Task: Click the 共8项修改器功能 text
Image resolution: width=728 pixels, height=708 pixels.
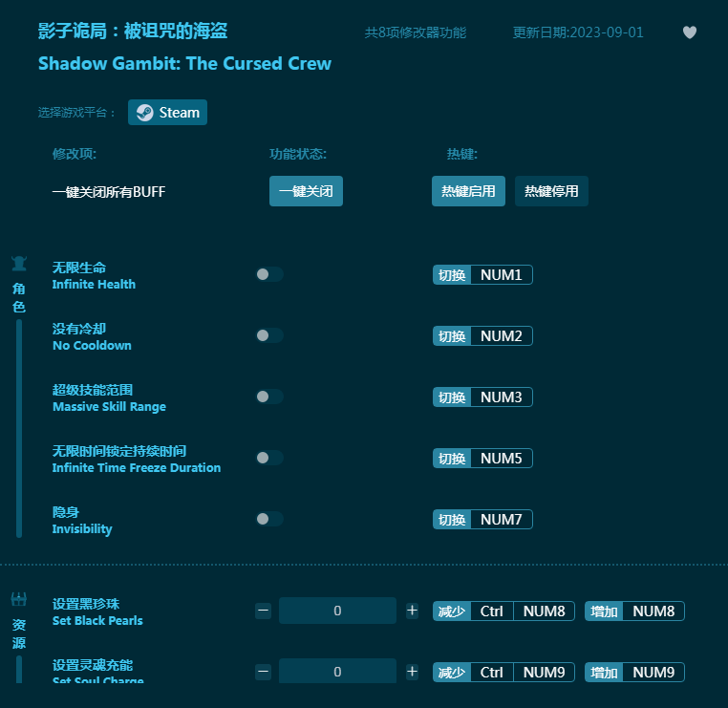Action: click(416, 32)
